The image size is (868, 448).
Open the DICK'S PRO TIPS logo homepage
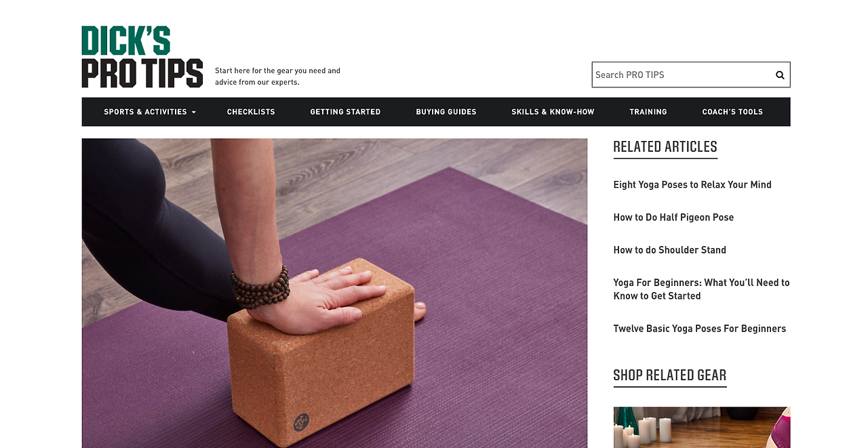pyautogui.click(x=142, y=57)
